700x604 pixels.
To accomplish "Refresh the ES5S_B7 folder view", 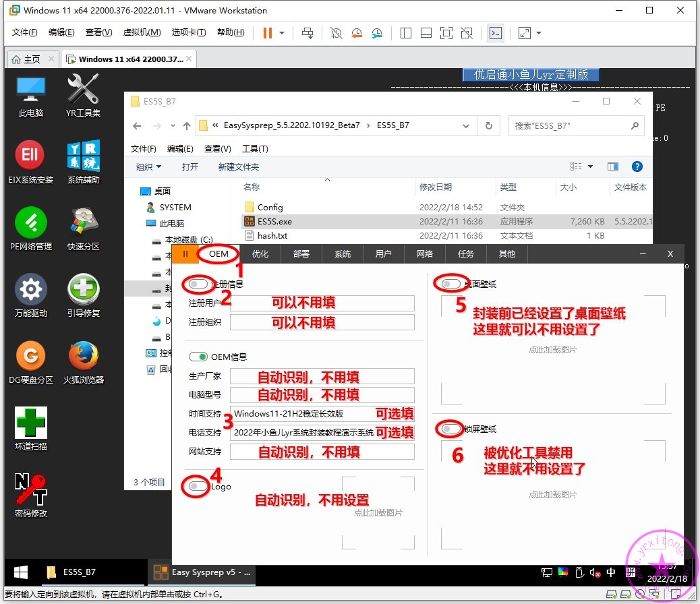I will [x=489, y=126].
